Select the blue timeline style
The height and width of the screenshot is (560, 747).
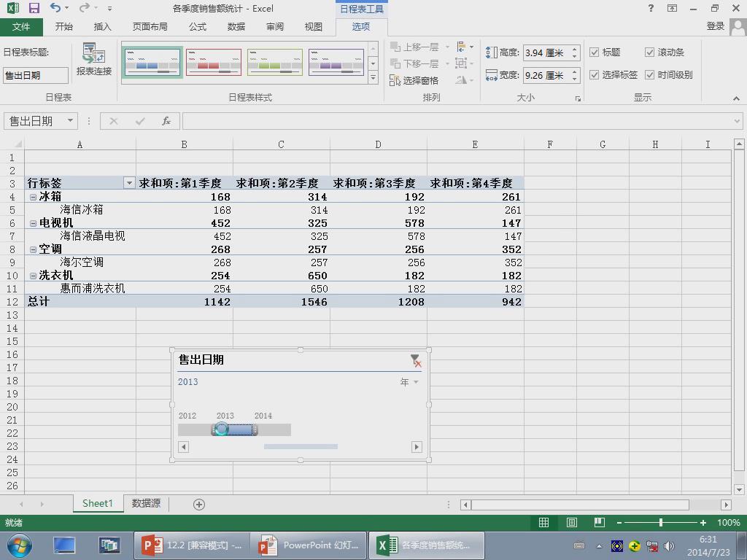coord(152,62)
